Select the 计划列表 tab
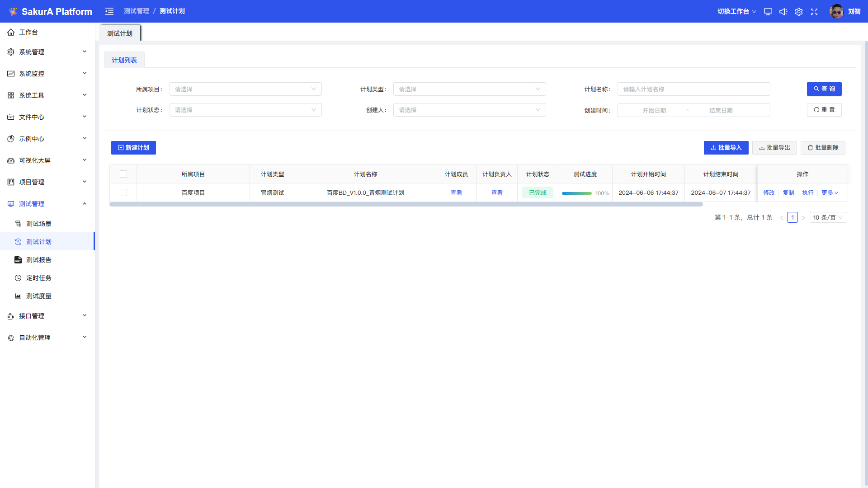The image size is (868, 488). click(x=124, y=60)
